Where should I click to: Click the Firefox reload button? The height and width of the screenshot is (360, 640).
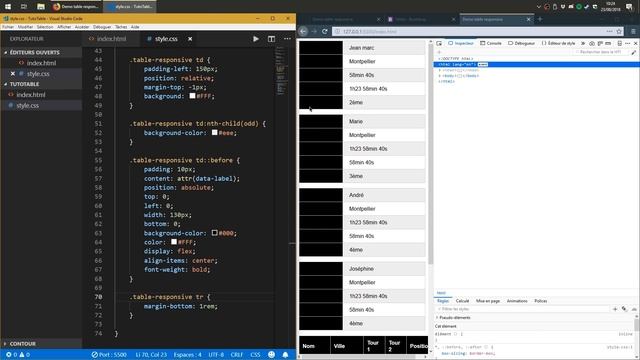[x=325, y=31]
